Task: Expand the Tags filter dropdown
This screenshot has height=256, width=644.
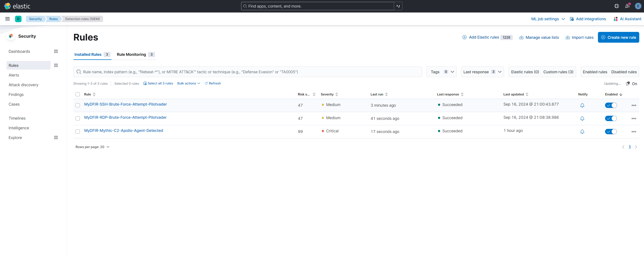Action: pos(441,72)
